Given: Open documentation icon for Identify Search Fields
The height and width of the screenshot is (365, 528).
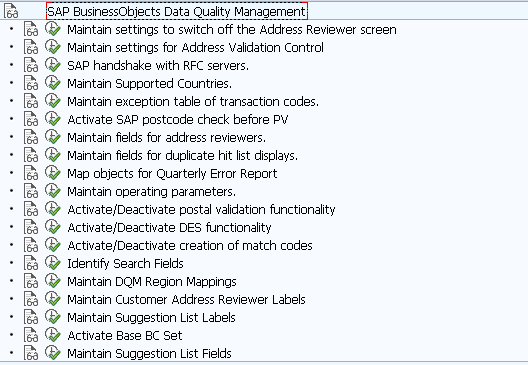Looking at the screenshot, I should [x=31, y=263].
